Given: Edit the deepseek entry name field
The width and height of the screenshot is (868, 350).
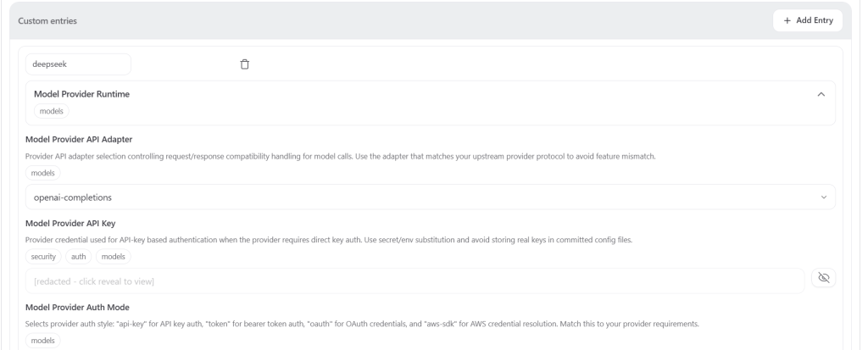Looking at the screenshot, I should [78, 64].
